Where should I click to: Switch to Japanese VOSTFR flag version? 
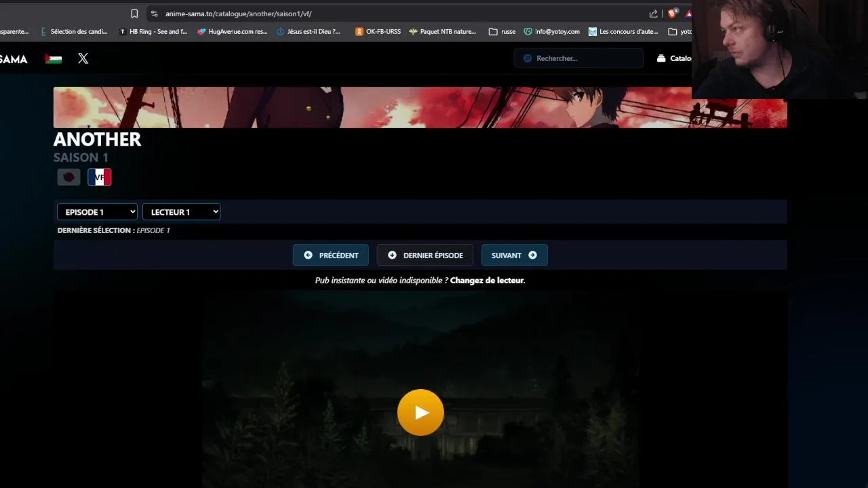coord(68,177)
